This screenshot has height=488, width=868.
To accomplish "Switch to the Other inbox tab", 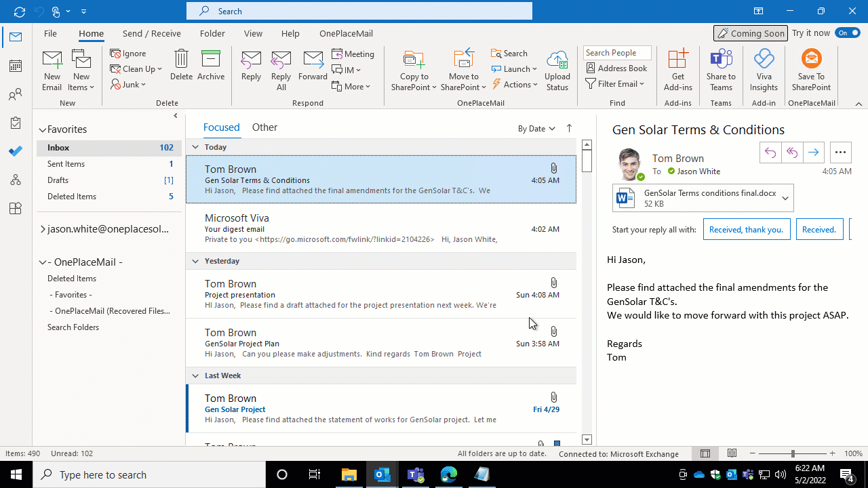I will pyautogui.click(x=264, y=127).
